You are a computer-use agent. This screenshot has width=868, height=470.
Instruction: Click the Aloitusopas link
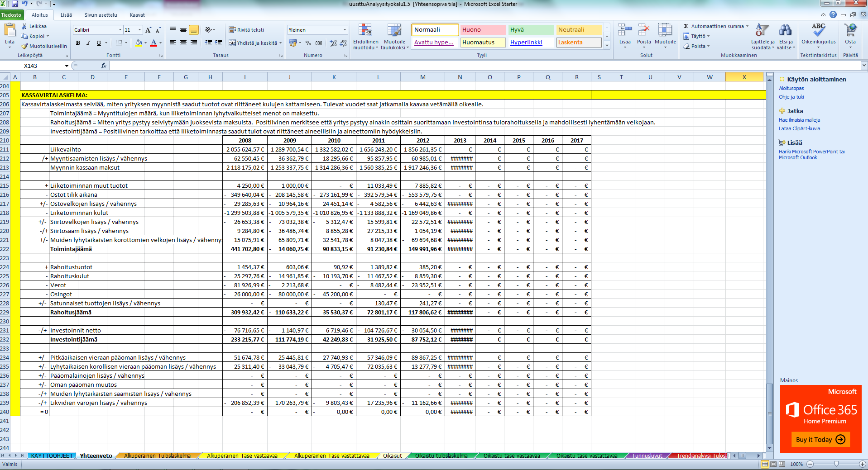pos(791,88)
